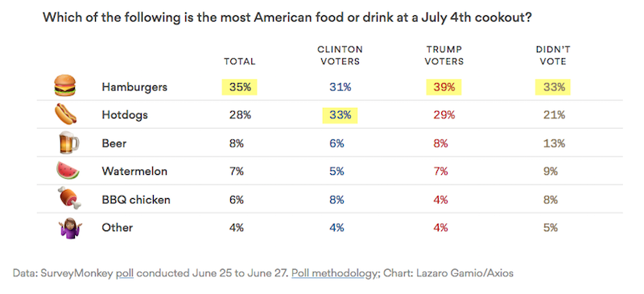Click the chart question title text
The width and height of the screenshot is (644, 294).
click(x=285, y=18)
